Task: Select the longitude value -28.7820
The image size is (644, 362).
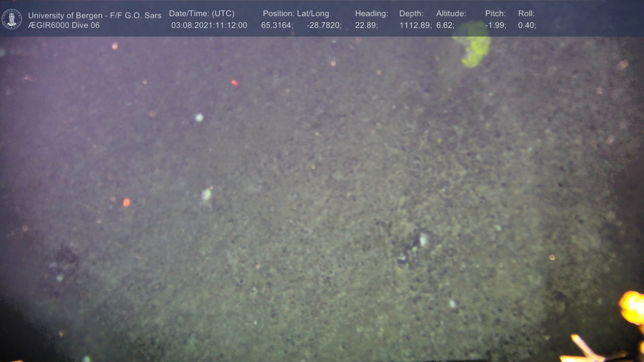Action: pyautogui.click(x=324, y=25)
